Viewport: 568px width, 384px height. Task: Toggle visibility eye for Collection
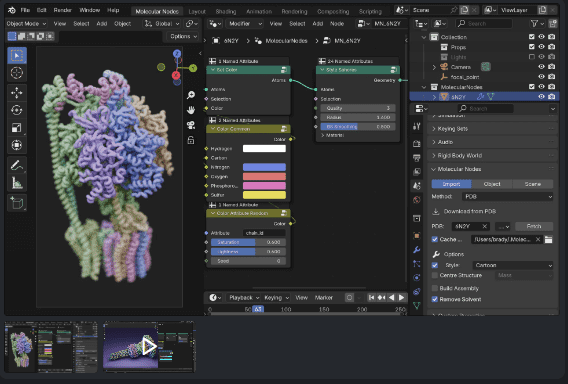click(x=541, y=37)
